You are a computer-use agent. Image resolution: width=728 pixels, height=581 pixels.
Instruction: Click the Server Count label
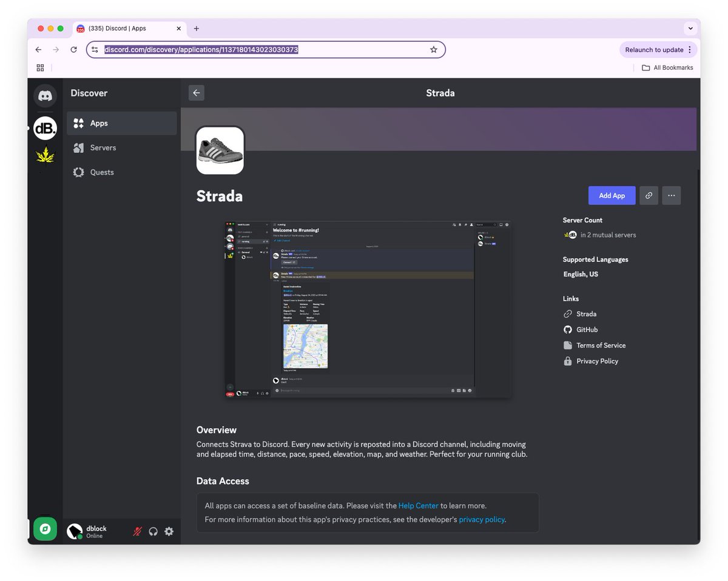click(582, 220)
